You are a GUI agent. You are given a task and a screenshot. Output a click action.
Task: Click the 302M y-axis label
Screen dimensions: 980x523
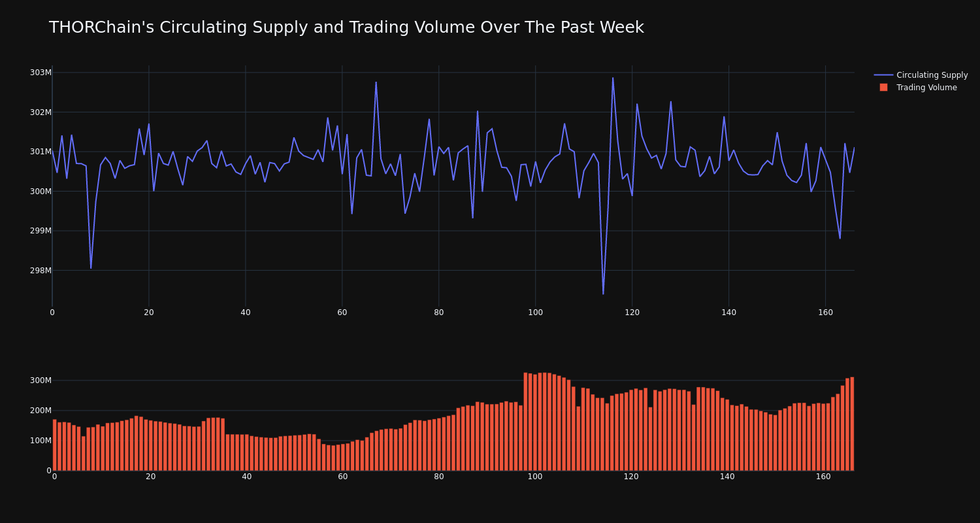(41, 112)
